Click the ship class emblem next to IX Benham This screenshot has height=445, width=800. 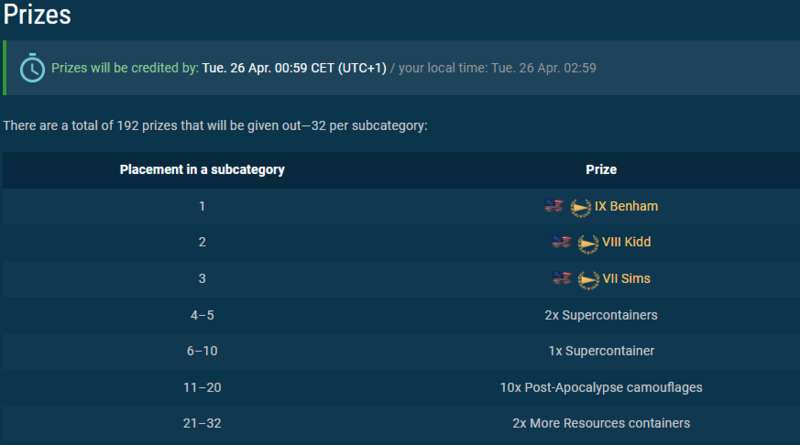(x=580, y=207)
